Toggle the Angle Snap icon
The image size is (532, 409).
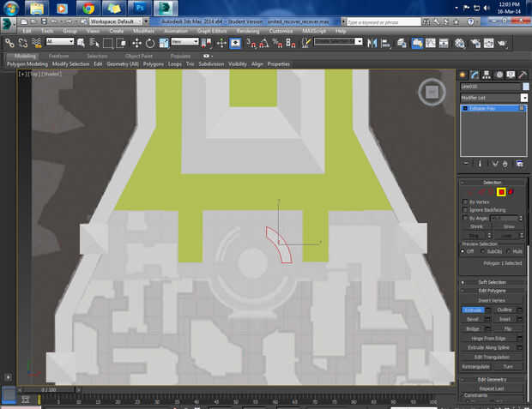click(x=264, y=43)
